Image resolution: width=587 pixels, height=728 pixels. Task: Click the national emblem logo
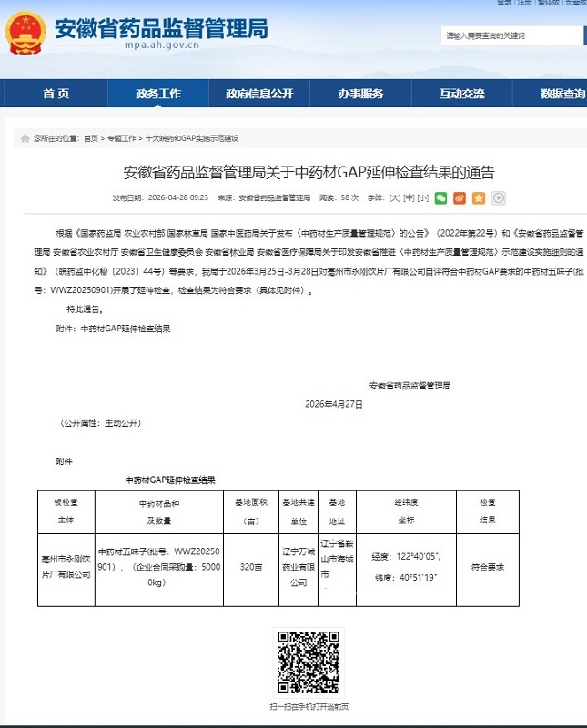(25, 34)
